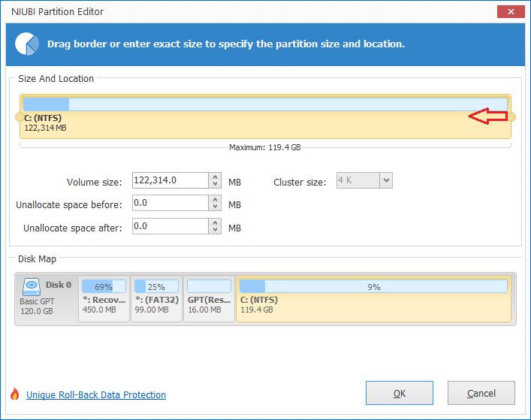Click the C: (NTFS) partition size bar
The height and width of the screenshot is (420, 531).
(x=266, y=104)
